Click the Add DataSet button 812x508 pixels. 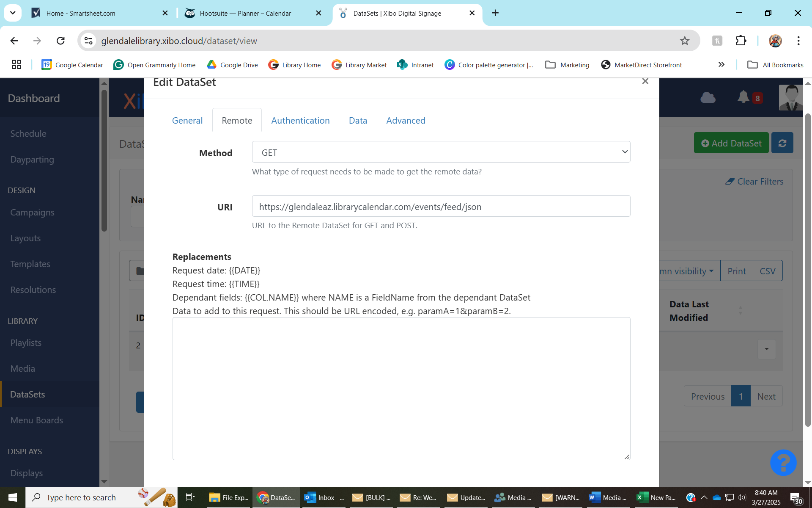(731, 143)
